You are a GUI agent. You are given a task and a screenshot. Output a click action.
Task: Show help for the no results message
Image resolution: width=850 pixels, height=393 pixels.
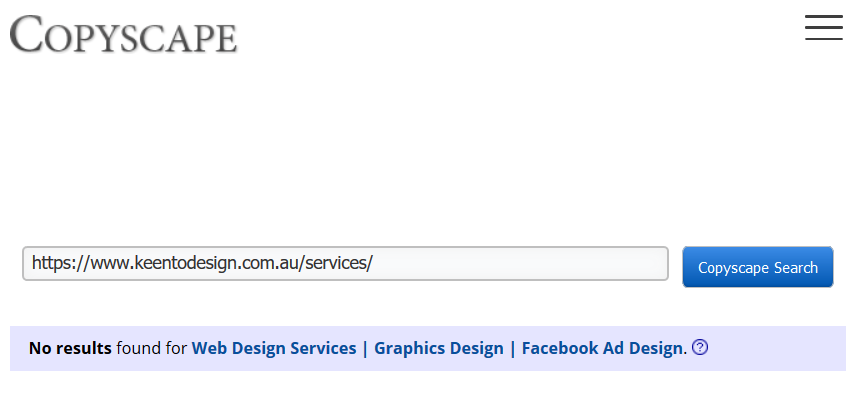coord(700,347)
